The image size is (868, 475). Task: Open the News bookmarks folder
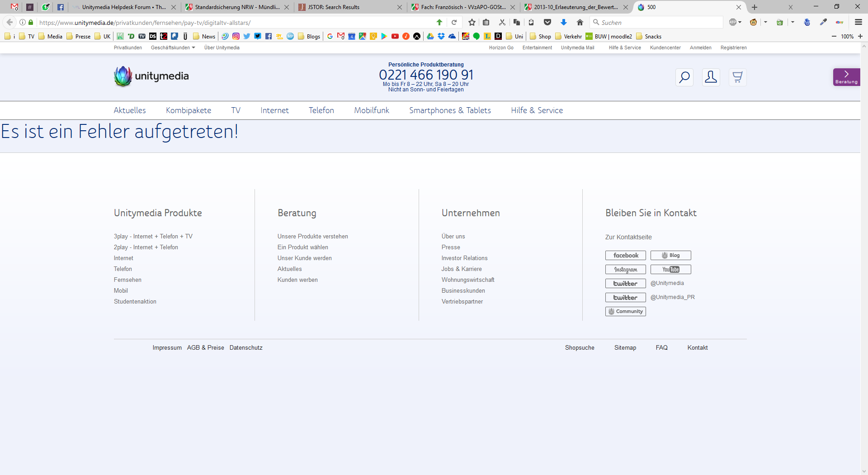point(204,36)
